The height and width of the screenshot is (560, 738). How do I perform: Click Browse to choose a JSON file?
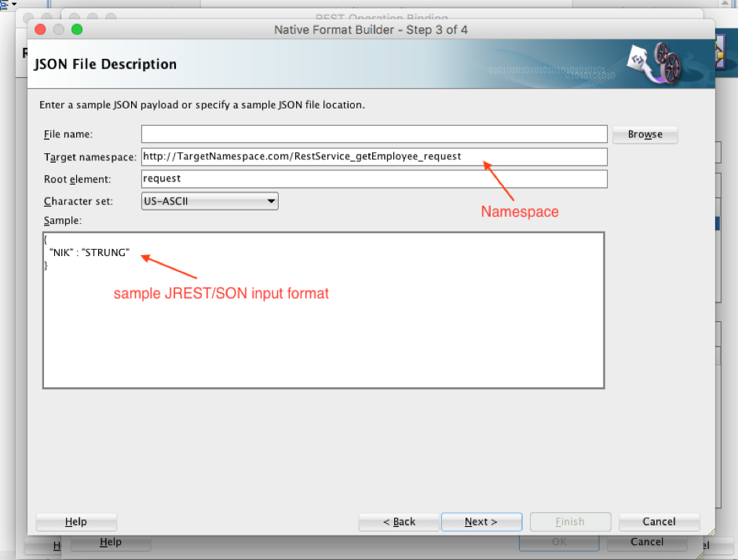[x=645, y=134]
